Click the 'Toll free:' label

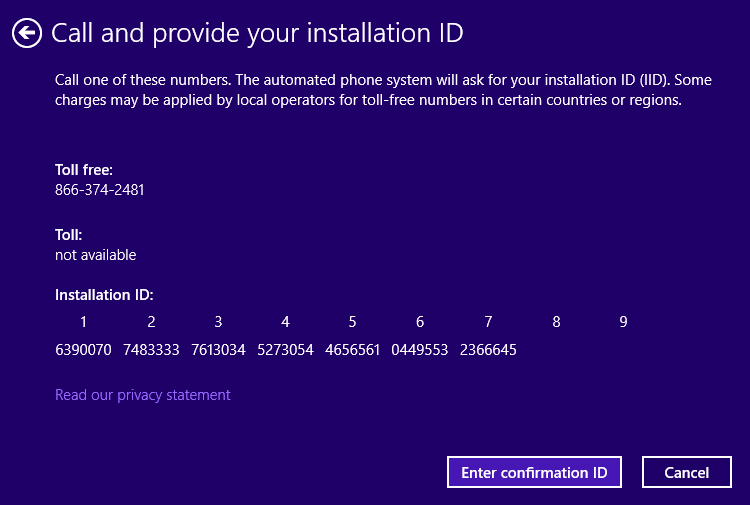pos(84,170)
